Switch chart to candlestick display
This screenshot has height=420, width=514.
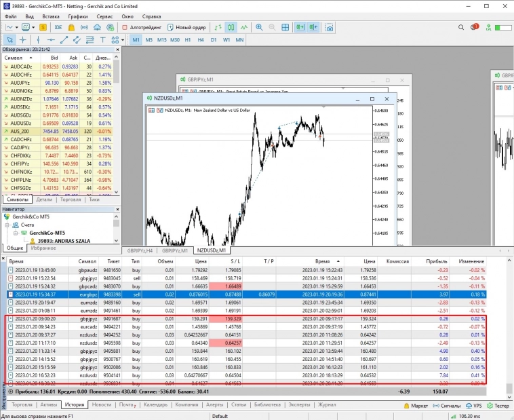pos(231,27)
